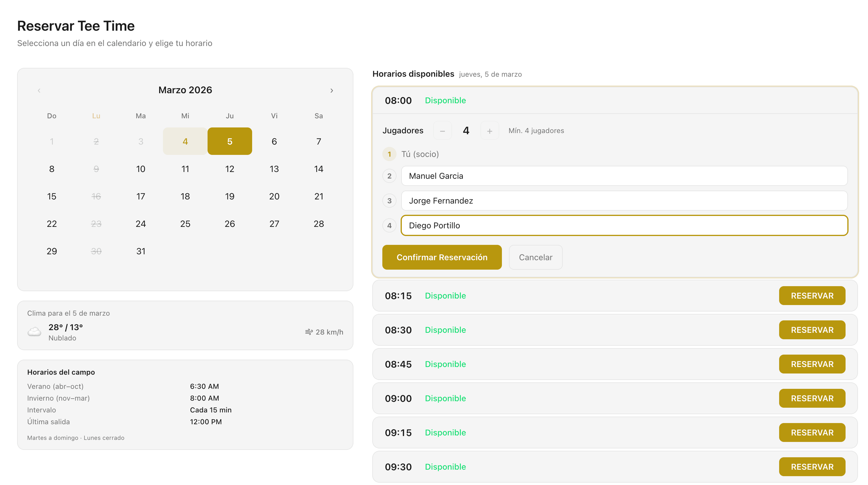Increase player count with the plus icon
The image size is (868, 485).
click(x=490, y=130)
